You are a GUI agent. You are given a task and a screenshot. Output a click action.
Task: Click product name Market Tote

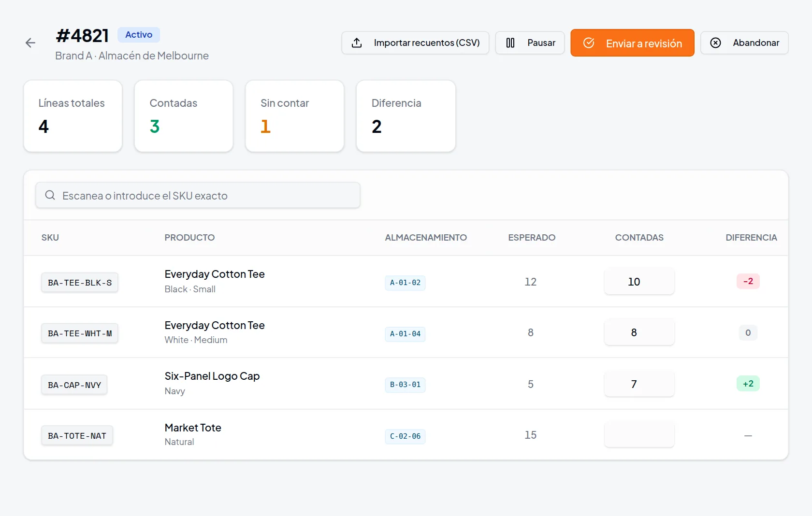point(193,428)
